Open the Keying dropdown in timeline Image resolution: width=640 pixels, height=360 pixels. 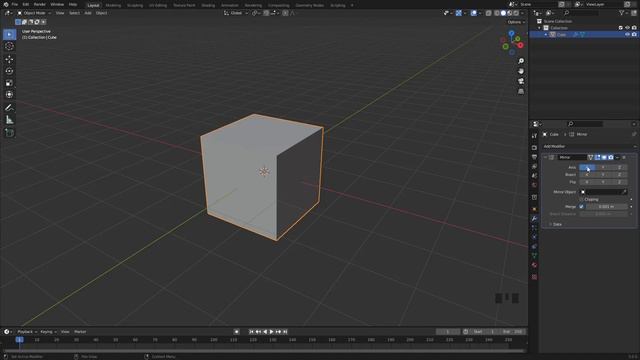pos(48,332)
